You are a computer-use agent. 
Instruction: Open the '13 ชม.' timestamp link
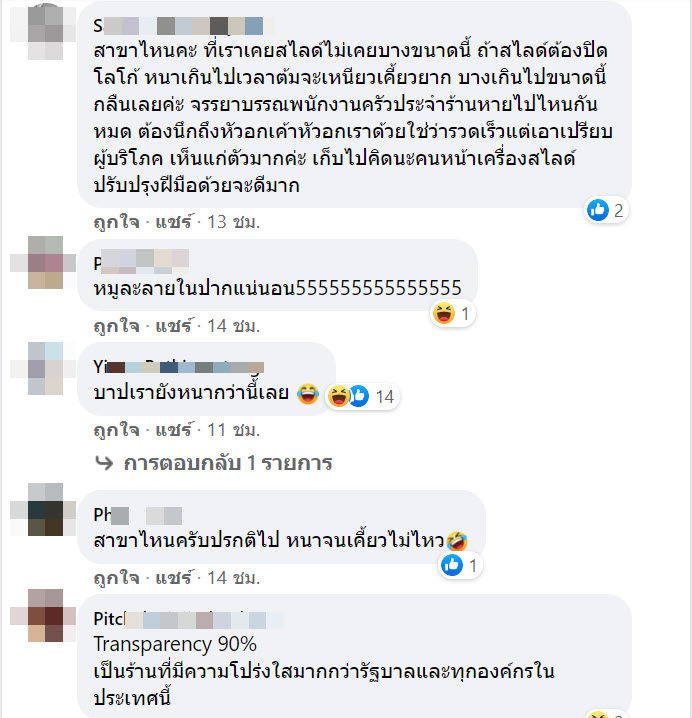coord(234,222)
